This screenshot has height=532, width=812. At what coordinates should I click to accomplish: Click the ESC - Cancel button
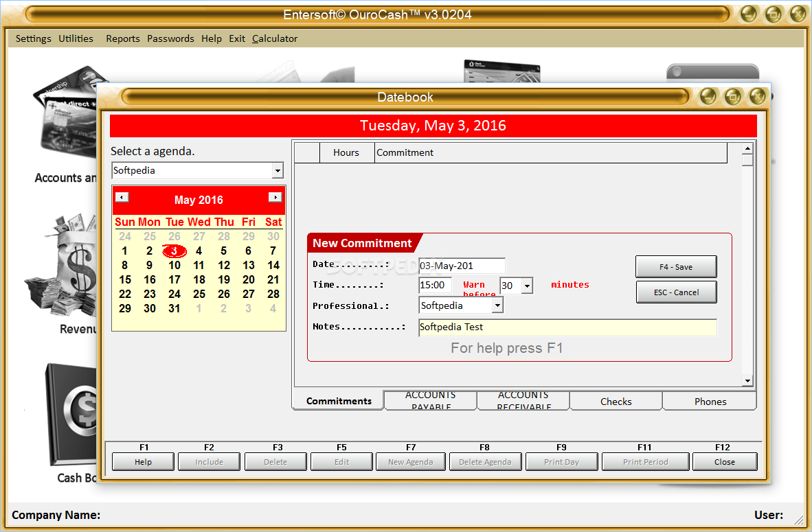point(676,292)
